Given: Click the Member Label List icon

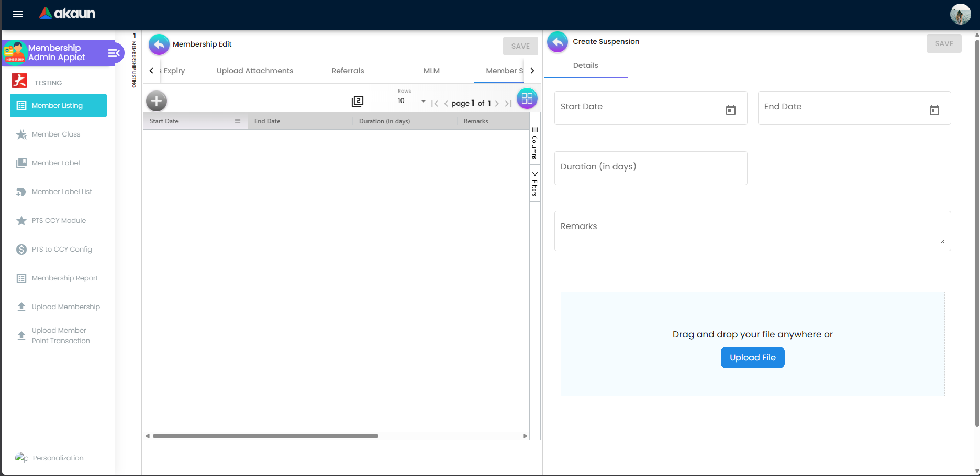Looking at the screenshot, I should [x=21, y=192].
